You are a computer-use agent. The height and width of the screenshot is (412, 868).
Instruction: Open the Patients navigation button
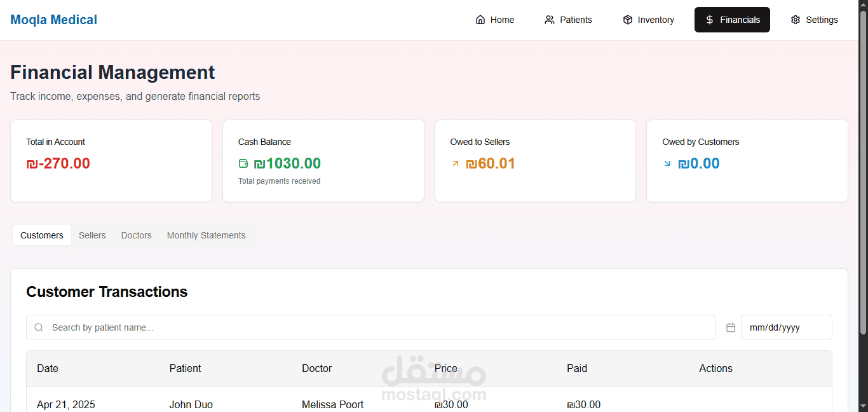pos(568,20)
